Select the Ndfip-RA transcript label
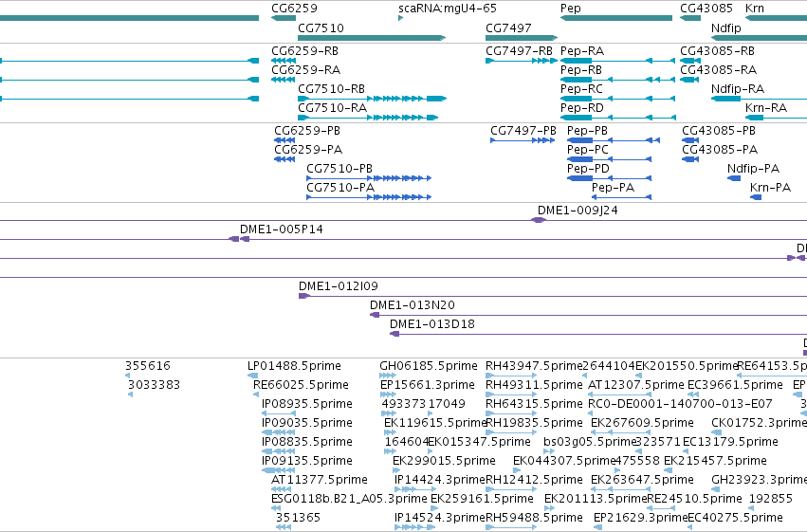 [x=738, y=89]
